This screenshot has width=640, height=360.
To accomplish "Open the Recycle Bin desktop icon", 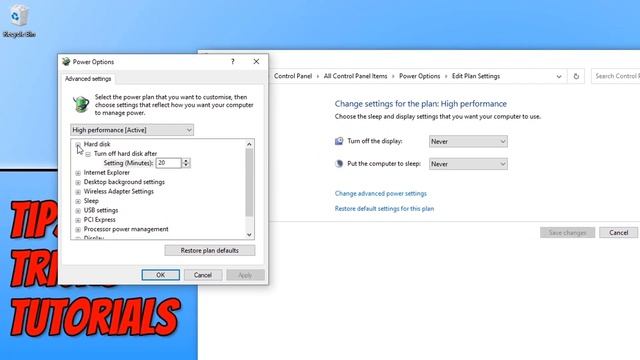I will [x=19, y=21].
